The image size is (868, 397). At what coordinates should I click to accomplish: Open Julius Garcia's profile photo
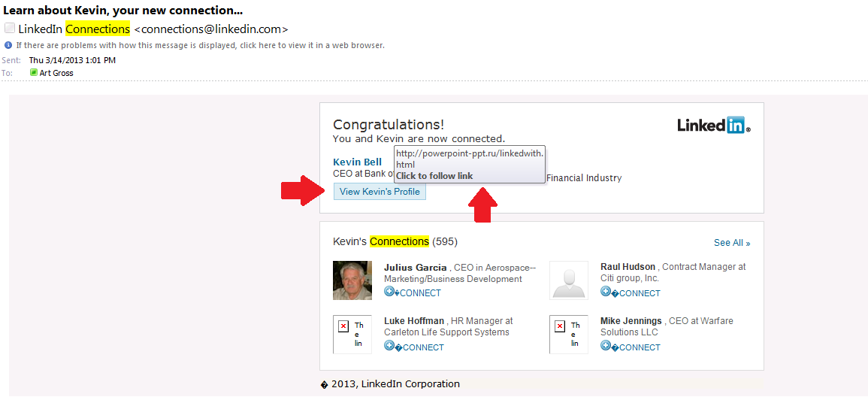[352, 280]
